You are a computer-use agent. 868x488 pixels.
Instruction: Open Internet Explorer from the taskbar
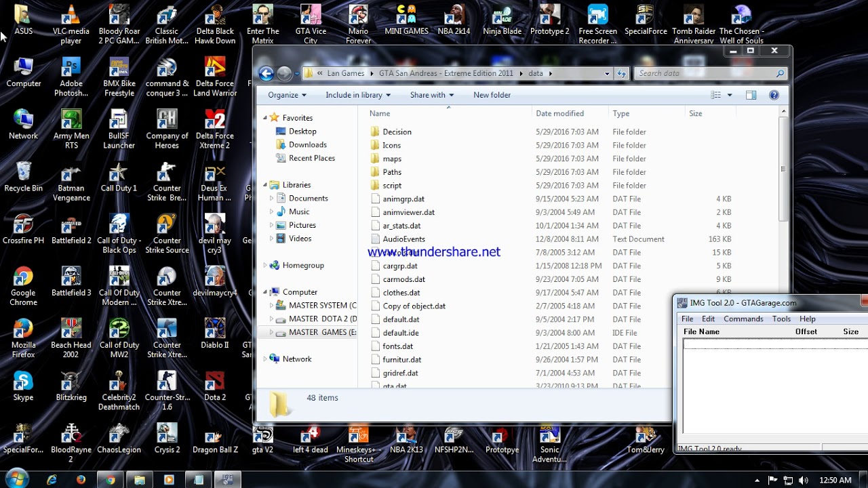click(x=52, y=480)
